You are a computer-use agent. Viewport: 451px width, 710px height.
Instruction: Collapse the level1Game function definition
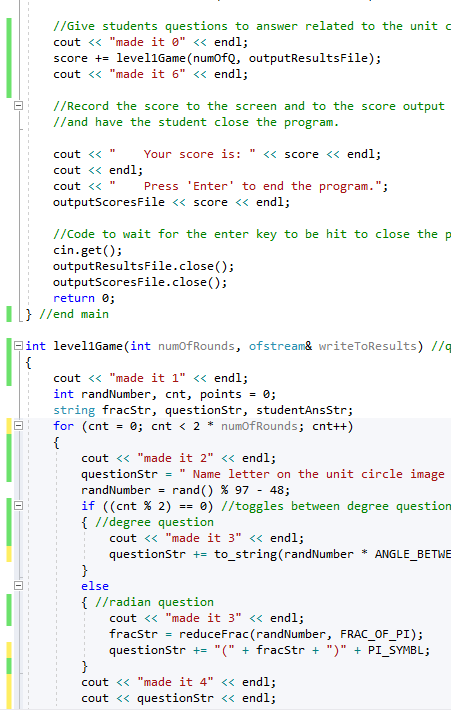coord(18,346)
